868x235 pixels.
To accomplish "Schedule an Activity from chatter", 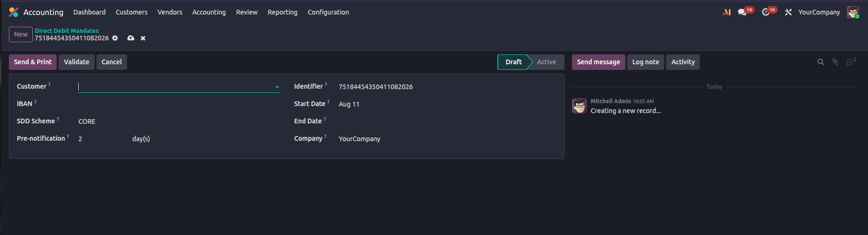I will pyautogui.click(x=683, y=62).
